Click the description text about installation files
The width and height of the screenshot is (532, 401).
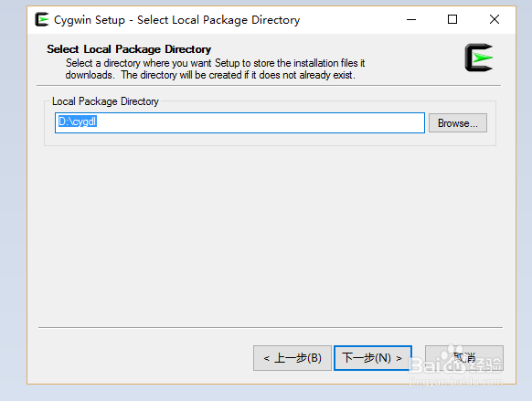(215, 69)
